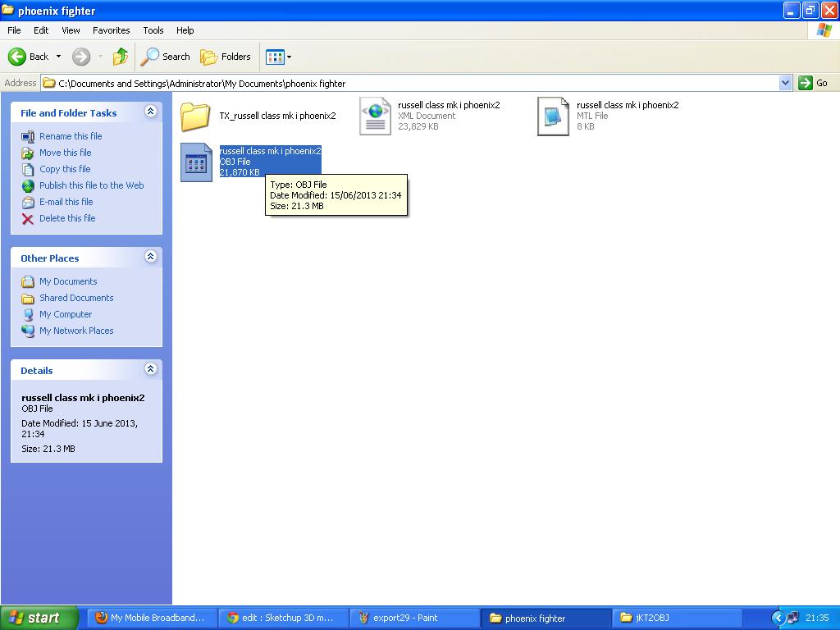Click the Start button

[x=39, y=618]
